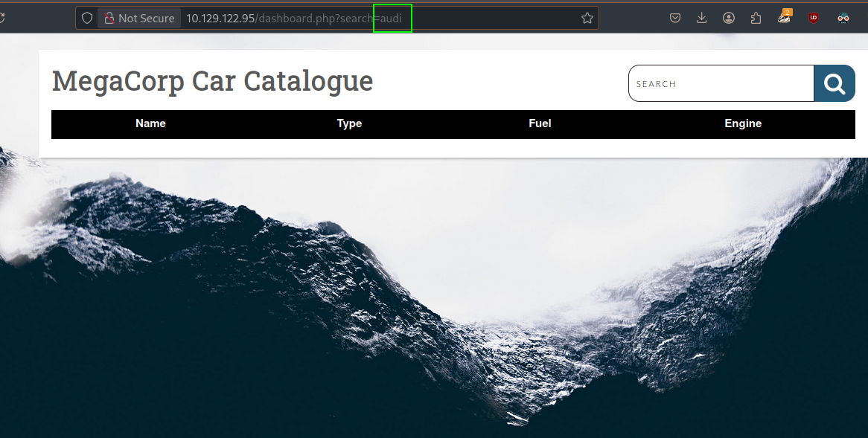Open the Privacy Badger extension

[785, 18]
